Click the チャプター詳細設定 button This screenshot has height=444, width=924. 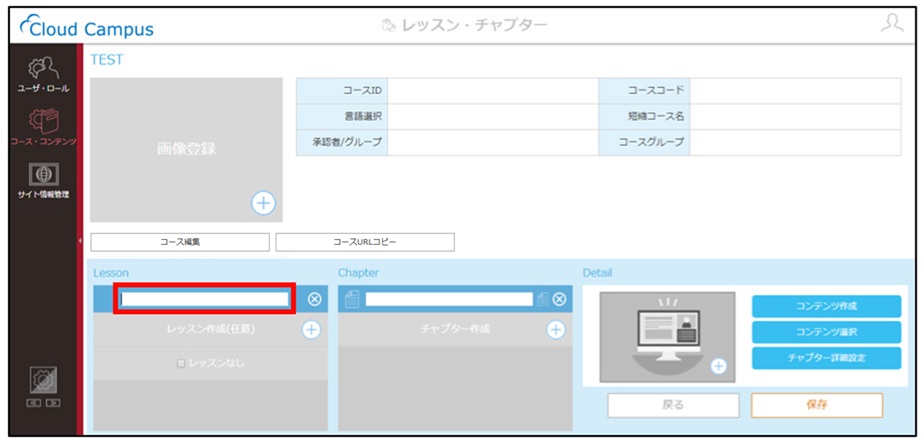(826, 359)
